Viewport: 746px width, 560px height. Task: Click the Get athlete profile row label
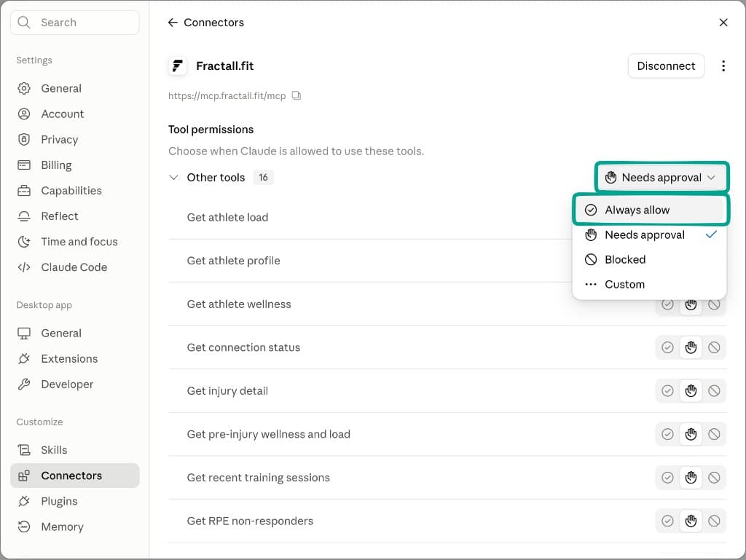coord(233,261)
